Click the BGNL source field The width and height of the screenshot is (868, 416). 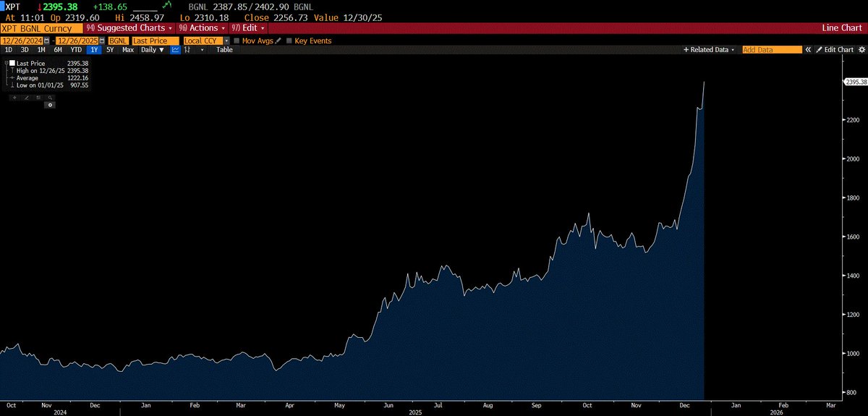click(x=118, y=41)
